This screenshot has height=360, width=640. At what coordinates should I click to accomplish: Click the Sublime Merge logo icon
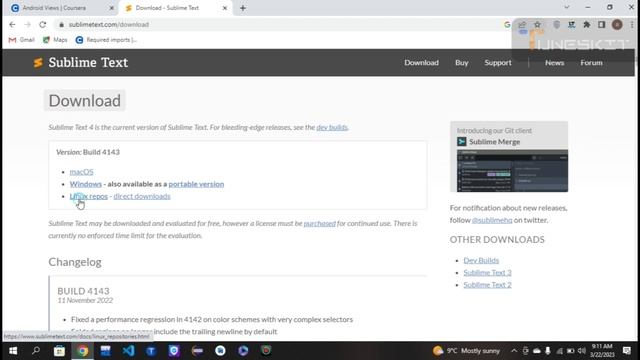462,142
